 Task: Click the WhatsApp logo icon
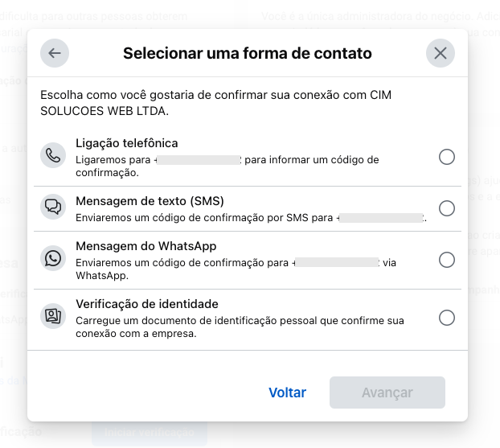(53, 259)
